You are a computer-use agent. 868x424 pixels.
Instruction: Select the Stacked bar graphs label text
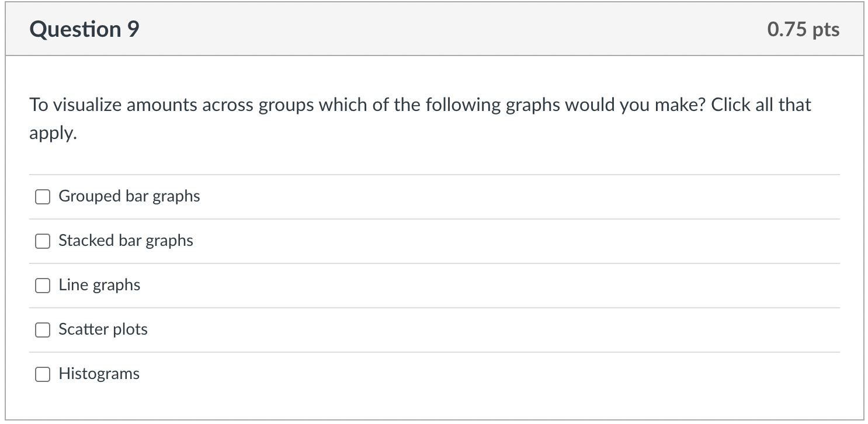click(126, 240)
